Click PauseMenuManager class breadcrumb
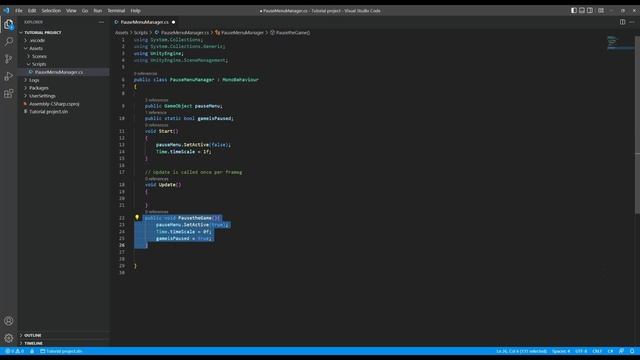The image size is (640, 360). click(240, 33)
